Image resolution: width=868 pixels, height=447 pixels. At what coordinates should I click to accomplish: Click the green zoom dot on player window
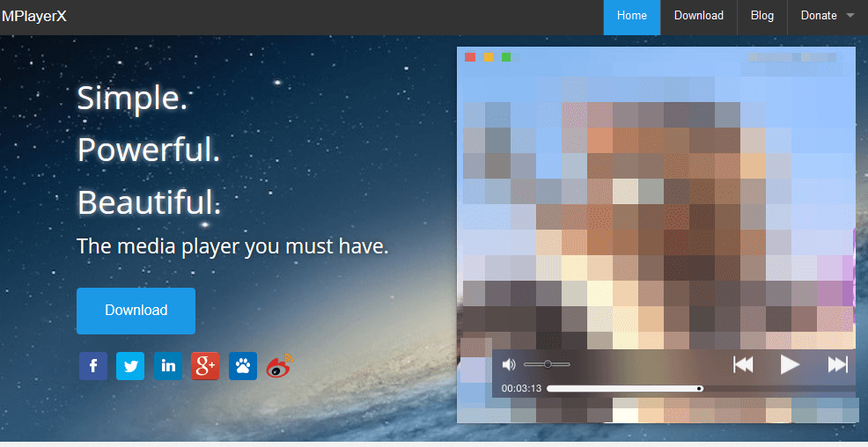click(506, 57)
